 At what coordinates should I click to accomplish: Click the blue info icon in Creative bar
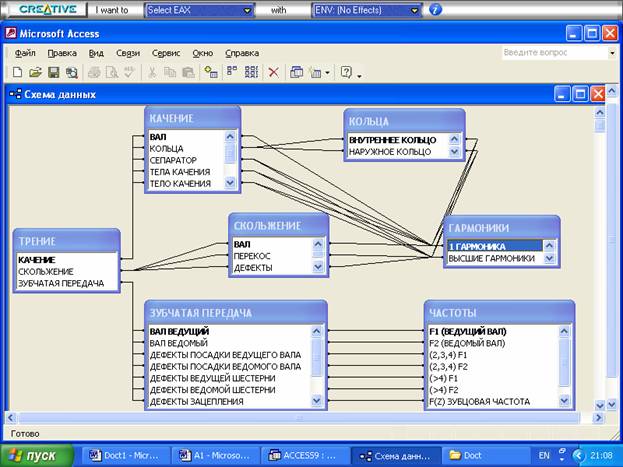point(435,10)
